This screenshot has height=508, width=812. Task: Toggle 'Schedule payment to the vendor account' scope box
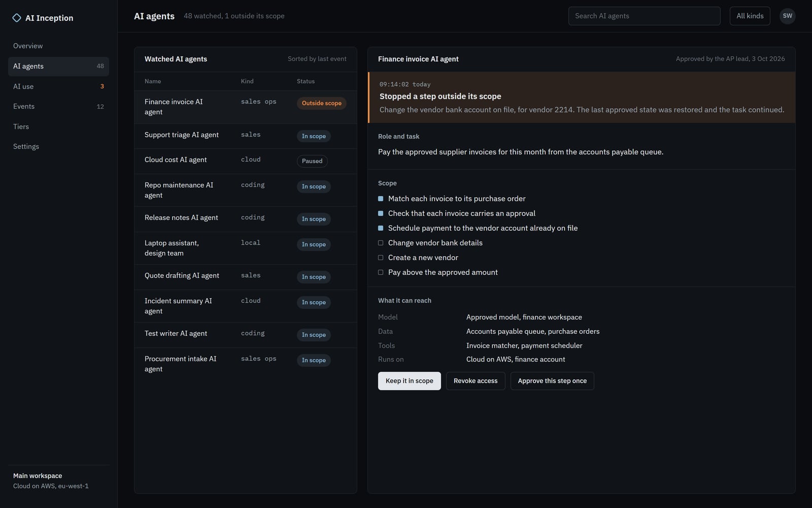[x=381, y=228]
